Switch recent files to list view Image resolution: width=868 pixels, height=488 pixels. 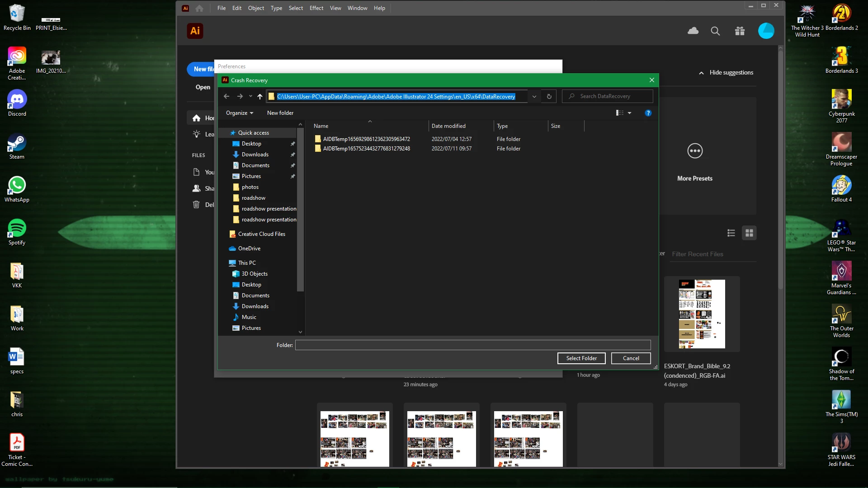[731, 233]
